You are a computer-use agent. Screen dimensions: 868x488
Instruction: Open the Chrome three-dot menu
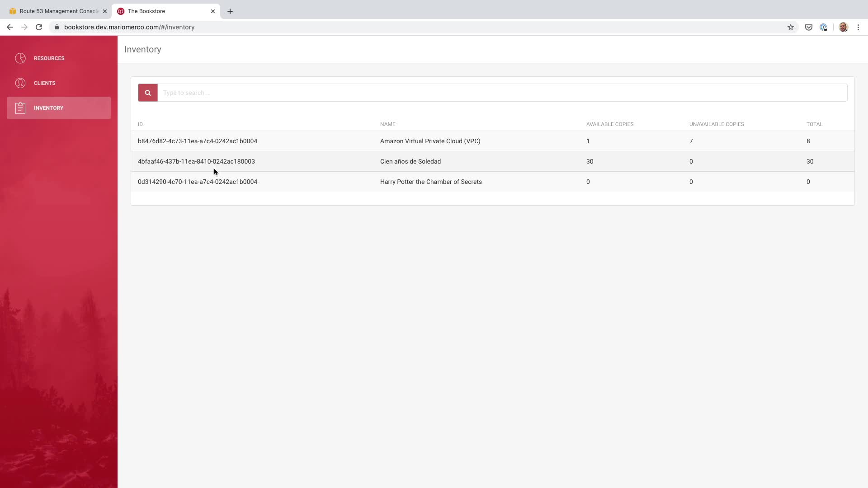[858, 27]
